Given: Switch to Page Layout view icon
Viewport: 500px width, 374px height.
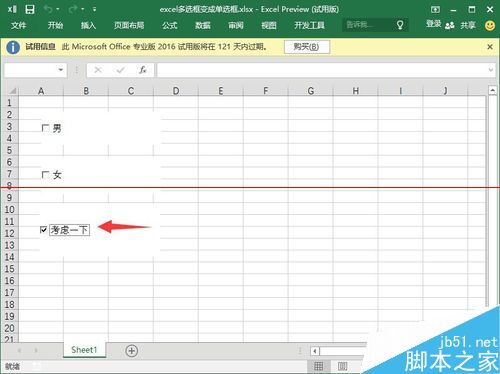Looking at the screenshot, I should [x=342, y=366].
